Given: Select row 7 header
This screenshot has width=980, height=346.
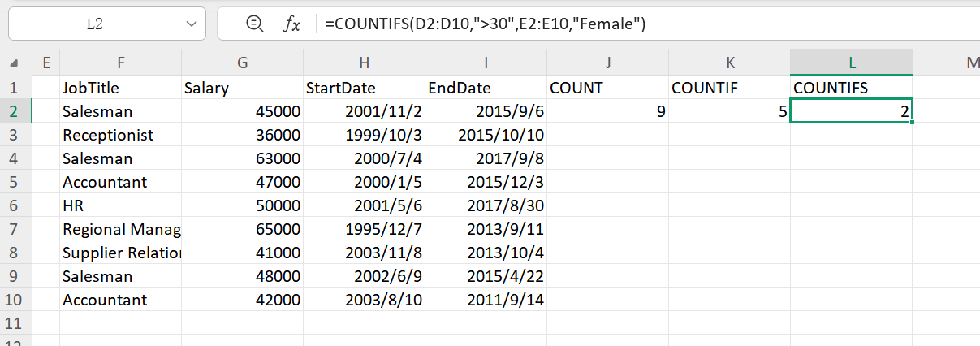Looking at the screenshot, I should pyautogui.click(x=15, y=229).
